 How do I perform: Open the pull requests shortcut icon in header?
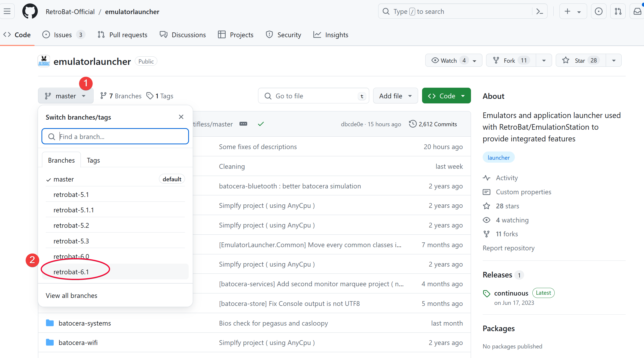click(x=618, y=11)
